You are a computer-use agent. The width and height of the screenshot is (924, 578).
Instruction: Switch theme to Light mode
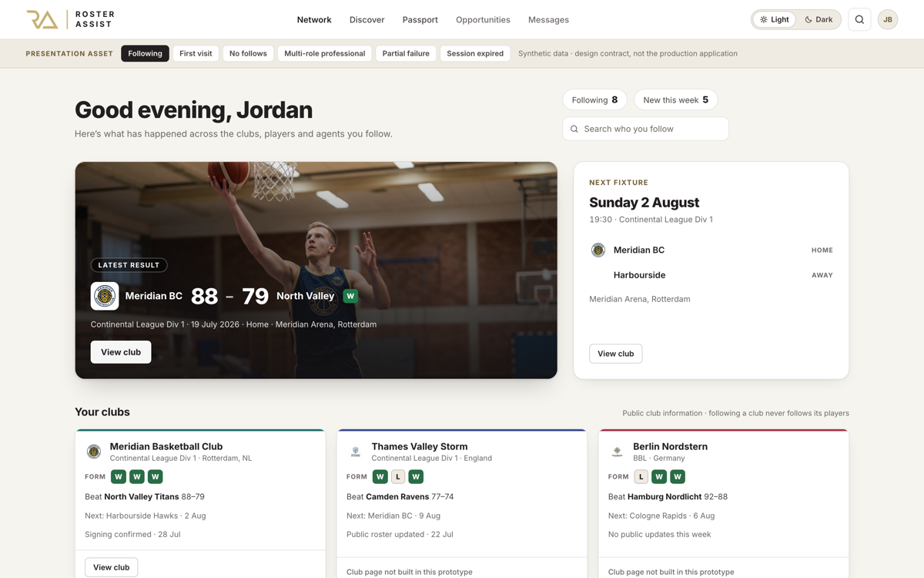774,19
